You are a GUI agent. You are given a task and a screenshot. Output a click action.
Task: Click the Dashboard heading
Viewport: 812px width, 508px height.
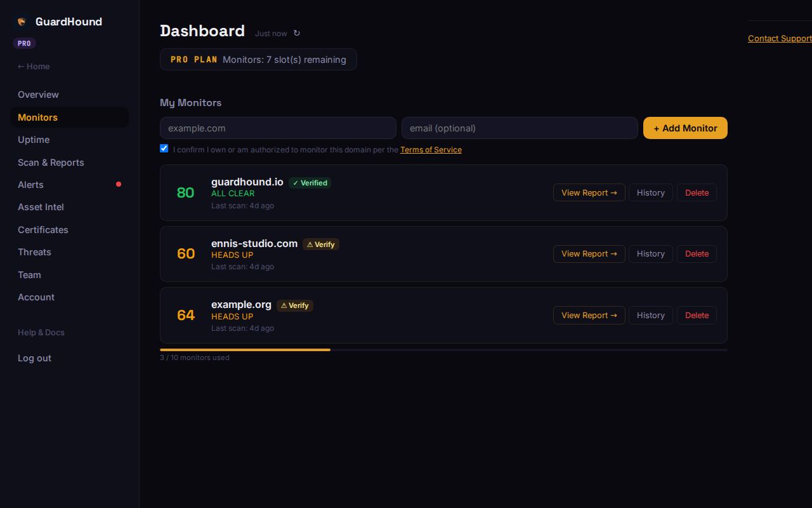click(x=202, y=30)
